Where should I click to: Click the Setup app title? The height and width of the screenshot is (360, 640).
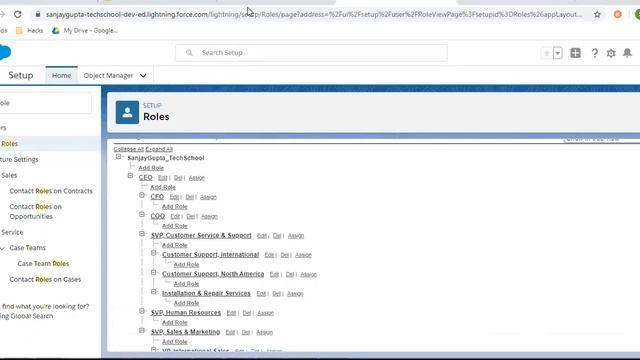coord(21,76)
